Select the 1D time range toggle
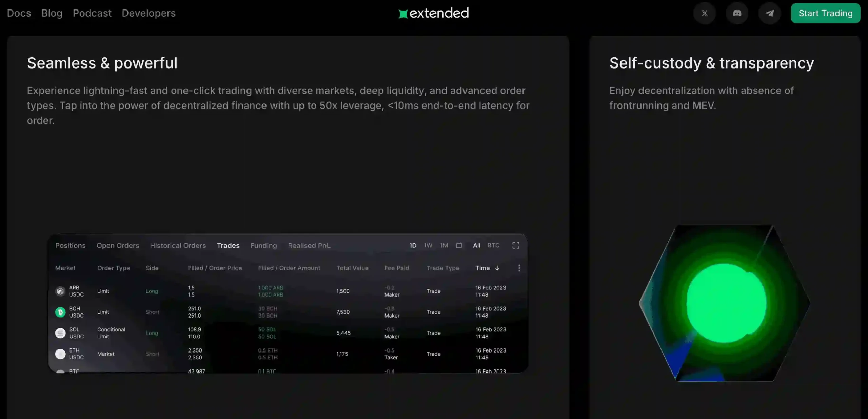The height and width of the screenshot is (419, 868). click(412, 245)
